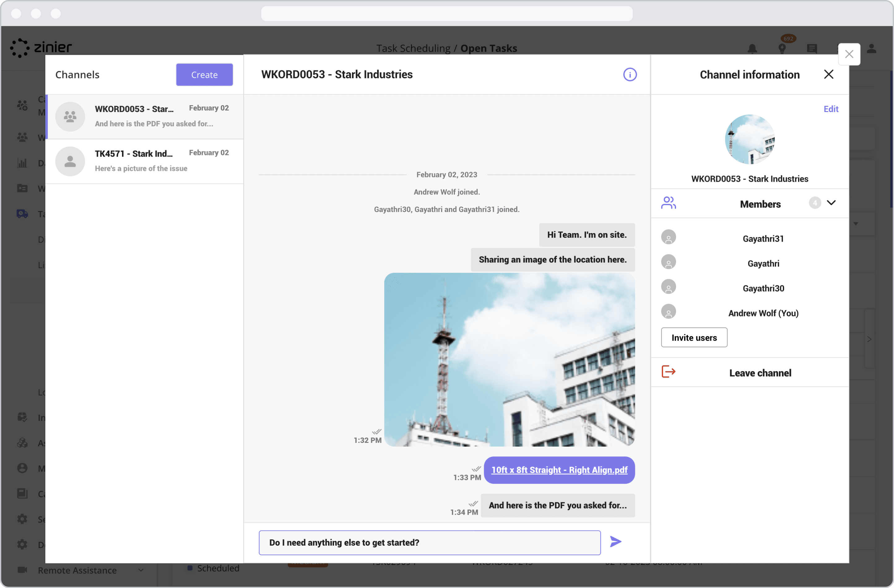This screenshot has height=588, width=894.
Task: Click the Gayathri30 member avatar
Action: (x=668, y=287)
